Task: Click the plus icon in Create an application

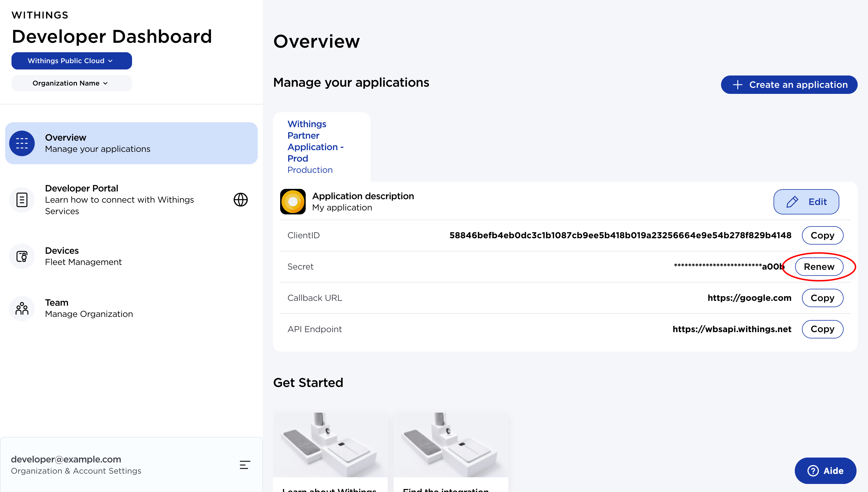Action: point(738,84)
